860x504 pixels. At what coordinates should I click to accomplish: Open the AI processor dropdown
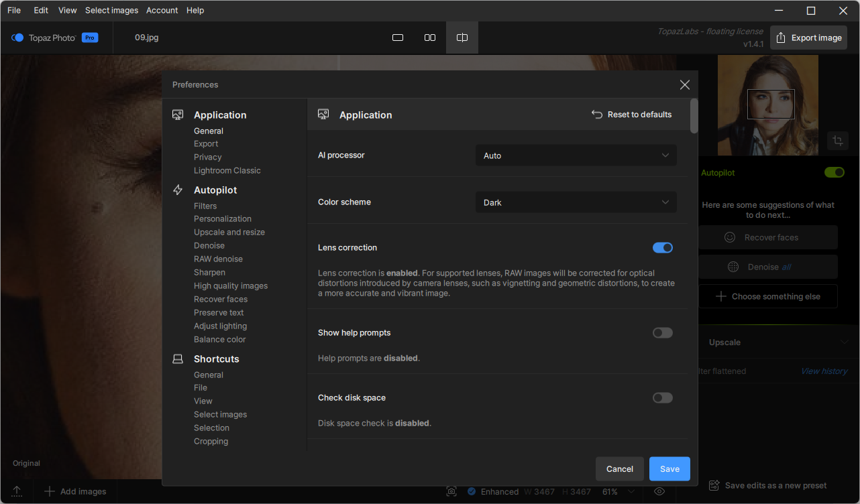(576, 155)
